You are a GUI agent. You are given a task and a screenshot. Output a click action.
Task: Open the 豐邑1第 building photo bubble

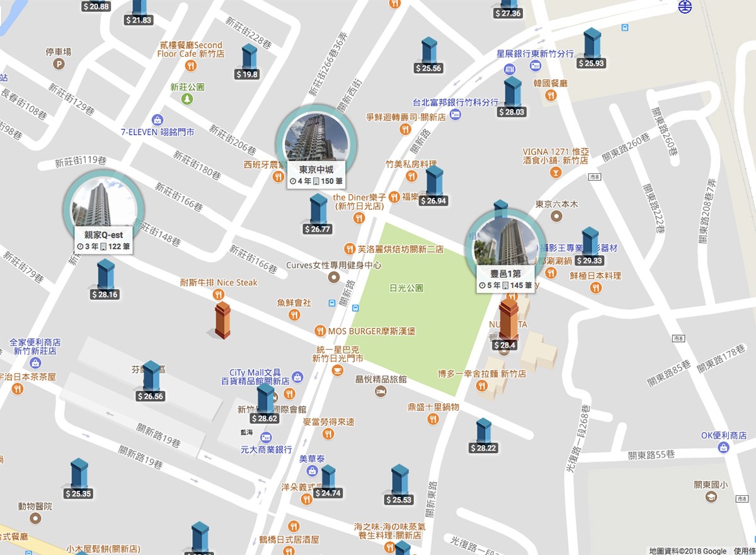pos(506,249)
